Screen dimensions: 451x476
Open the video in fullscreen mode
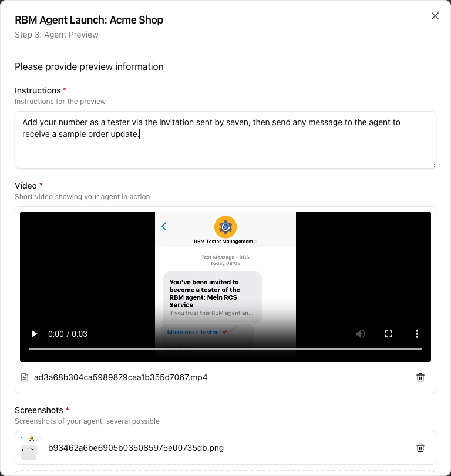(x=389, y=334)
